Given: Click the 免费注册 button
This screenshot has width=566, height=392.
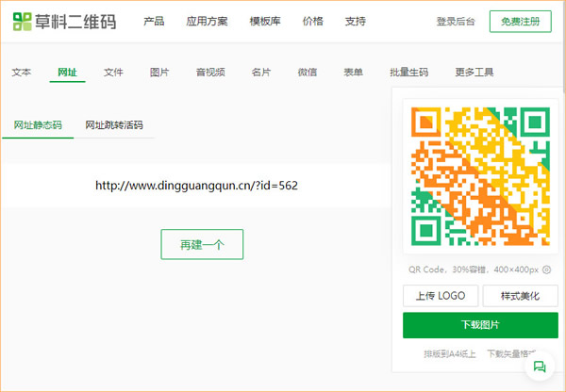Looking at the screenshot, I should [x=520, y=22].
